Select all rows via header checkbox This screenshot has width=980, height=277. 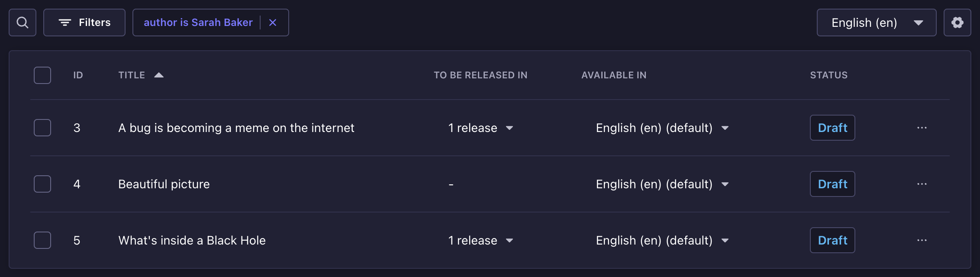(x=42, y=75)
